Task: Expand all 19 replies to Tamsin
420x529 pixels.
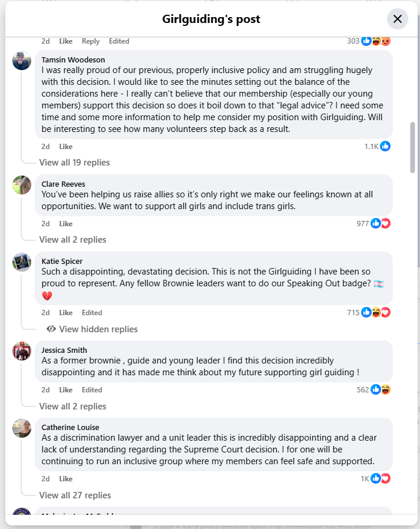Action: [74, 163]
